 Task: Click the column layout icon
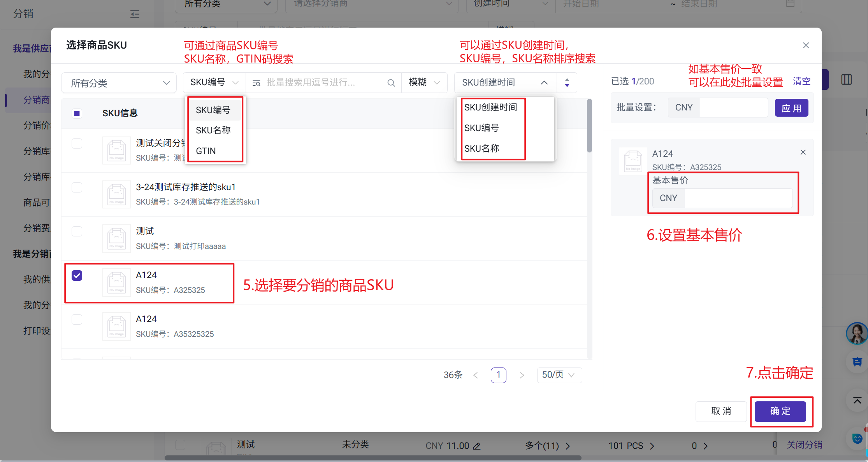(x=846, y=80)
